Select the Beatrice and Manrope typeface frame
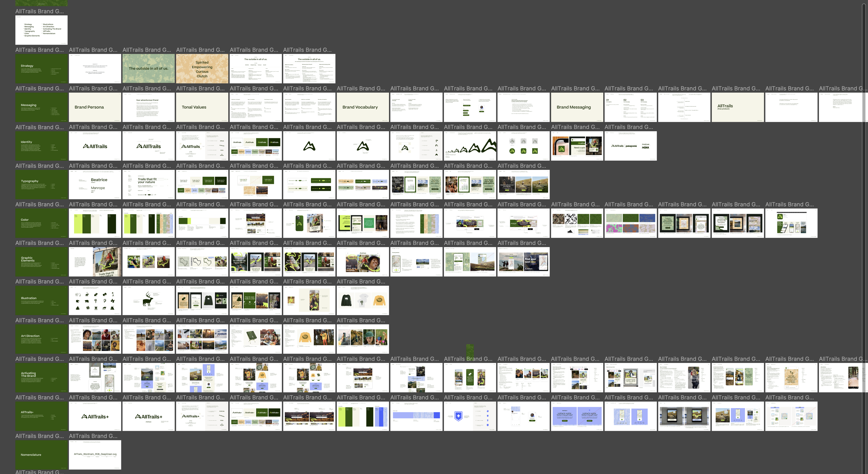The image size is (868, 474). tap(95, 184)
